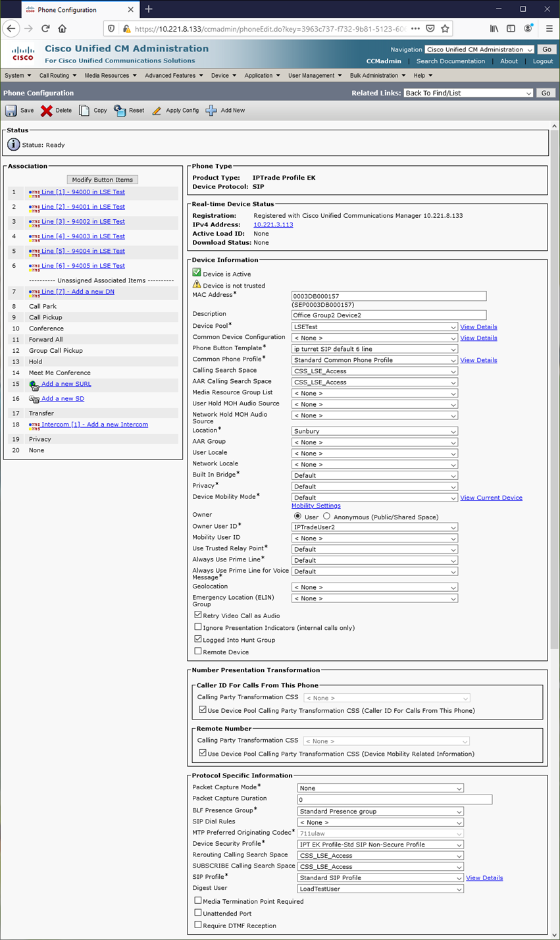Click into the MAC Address field
560x940 pixels.
(389, 296)
